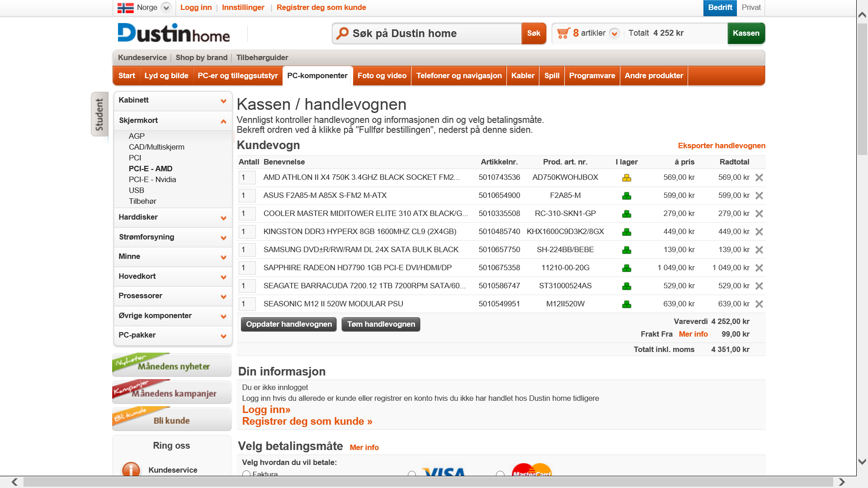Open the cart articles dropdown arrow
Viewport: 868px width, 488px height.
pyautogui.click(x=614, y=33)
